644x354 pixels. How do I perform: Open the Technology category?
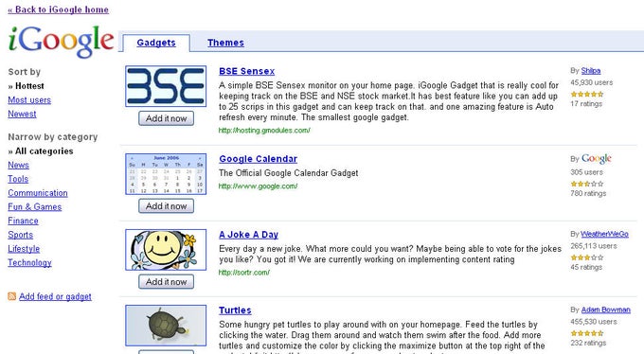coord(29,262)
